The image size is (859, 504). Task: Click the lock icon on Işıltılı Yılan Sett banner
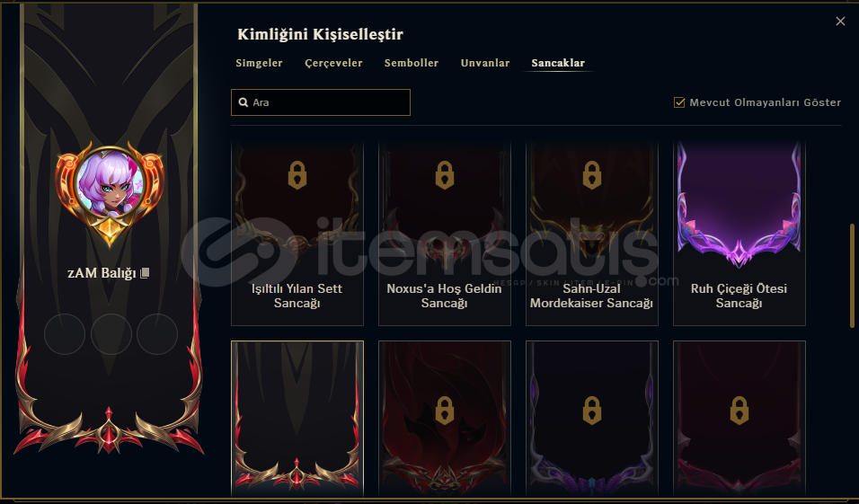pyautogui.click(x=297, y=175)
